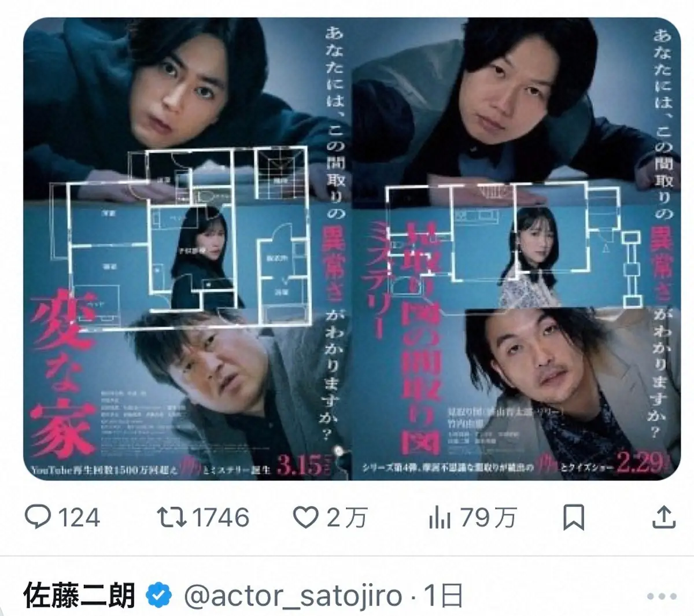Bookmark this tweet
The image size is (694, 616).
tap(574, 517)
